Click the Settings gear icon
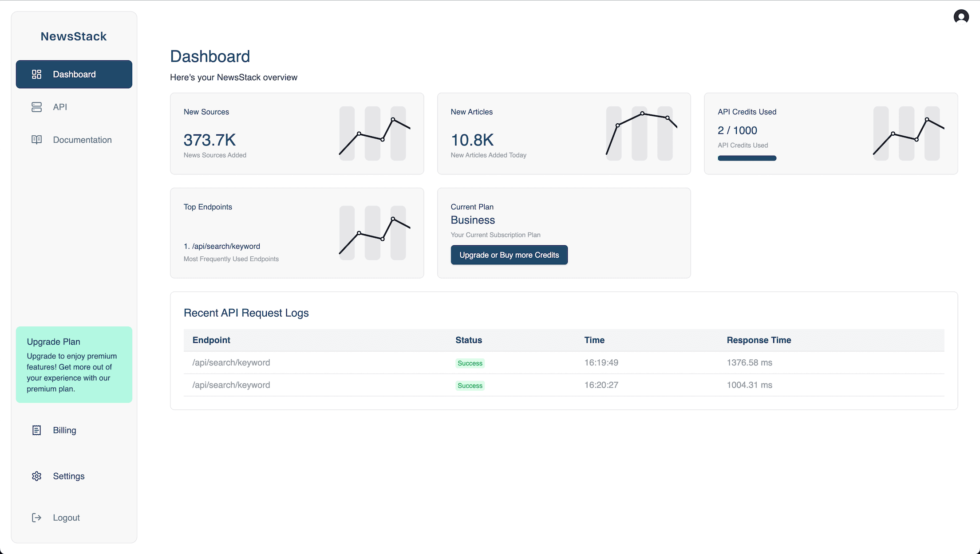980x554 pixels. click(36, 476)
